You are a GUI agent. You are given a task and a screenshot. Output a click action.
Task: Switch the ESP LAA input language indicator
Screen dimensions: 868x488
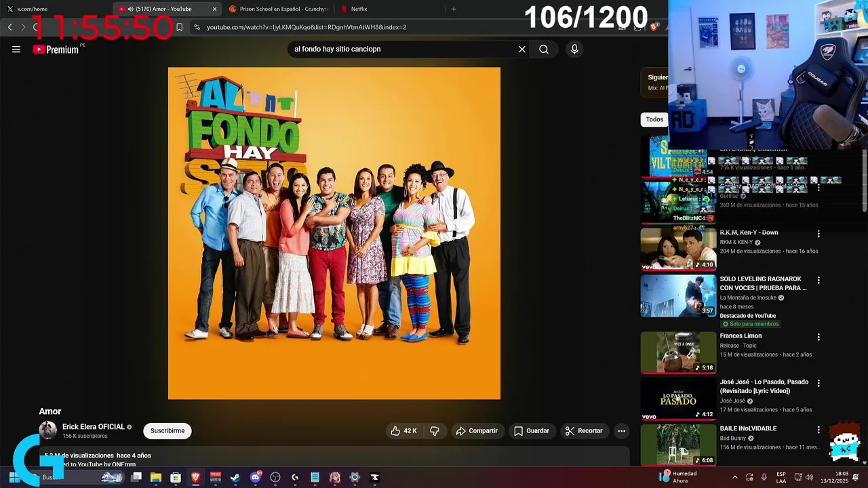(781, 477)
